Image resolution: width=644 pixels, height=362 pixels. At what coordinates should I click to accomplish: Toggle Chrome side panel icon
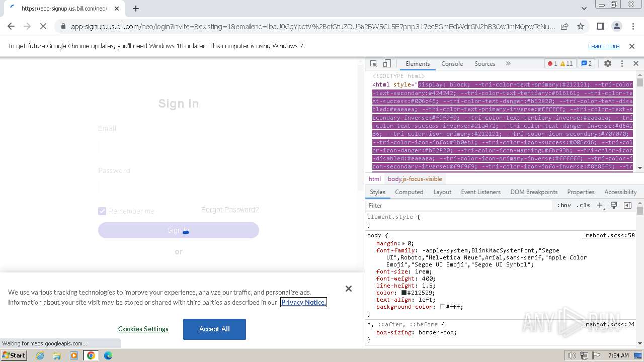click(x=601, y=26)
